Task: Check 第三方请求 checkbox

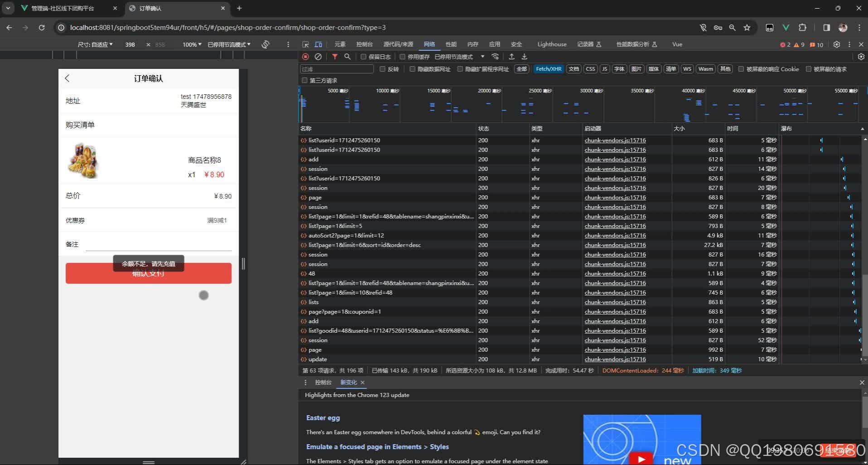Action: click(304, 80)
